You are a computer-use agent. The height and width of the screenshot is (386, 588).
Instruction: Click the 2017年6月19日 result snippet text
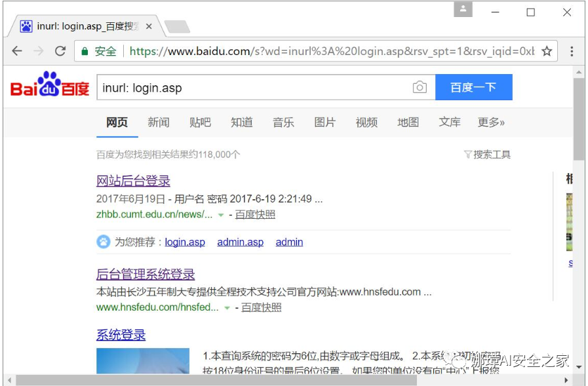[x=209, y=199]
